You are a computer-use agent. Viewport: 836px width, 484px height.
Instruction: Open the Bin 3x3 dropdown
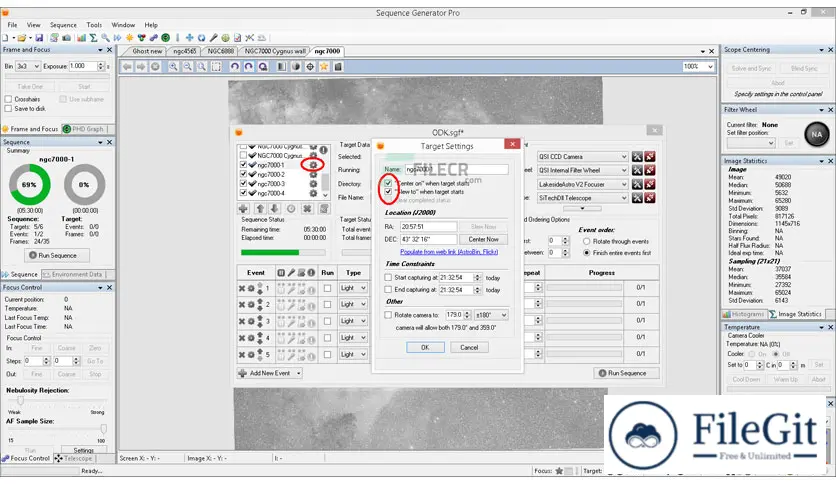click(x=28, y=66)
